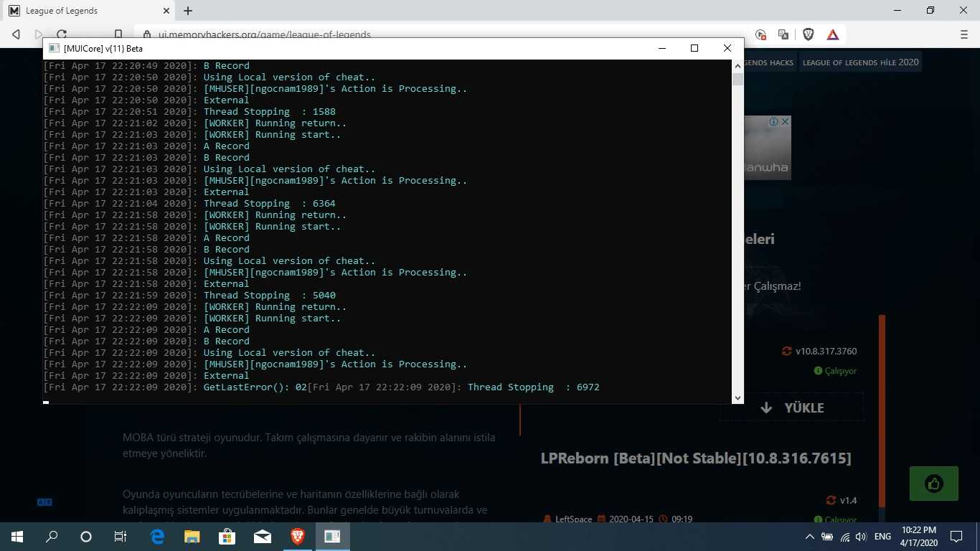Click the green thumbs-up like button
The image size is (980, 551).
coord(934,484)
